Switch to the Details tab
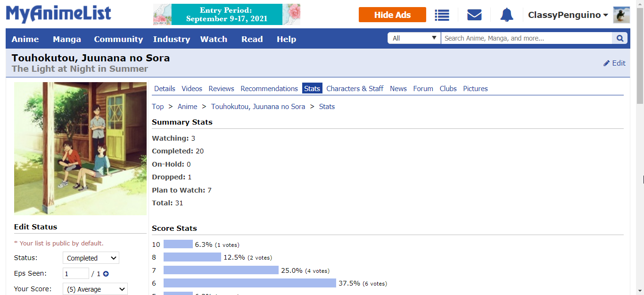The image size is (644, 295). pos(165,89)
